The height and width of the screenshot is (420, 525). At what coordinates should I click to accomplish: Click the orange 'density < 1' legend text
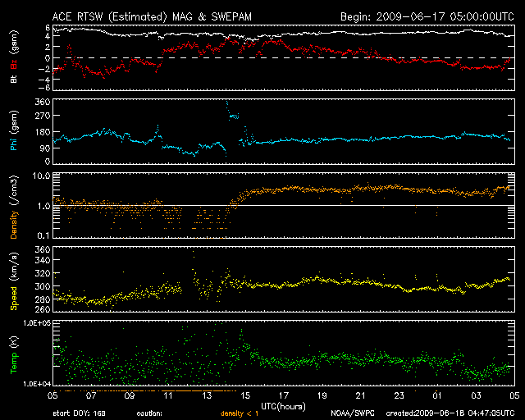pyautogui.click(x=240, y=413)
